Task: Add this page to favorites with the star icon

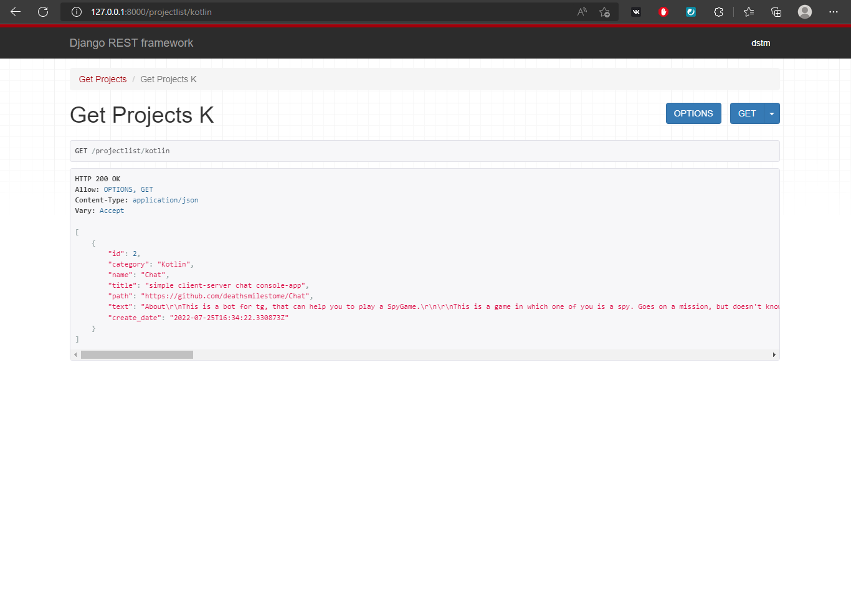Action: 604,12
